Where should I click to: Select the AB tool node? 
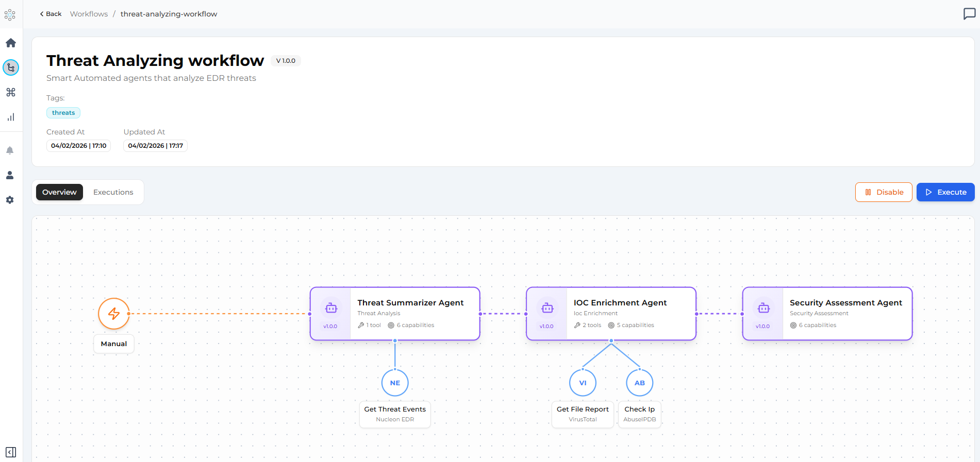[640, 383]
